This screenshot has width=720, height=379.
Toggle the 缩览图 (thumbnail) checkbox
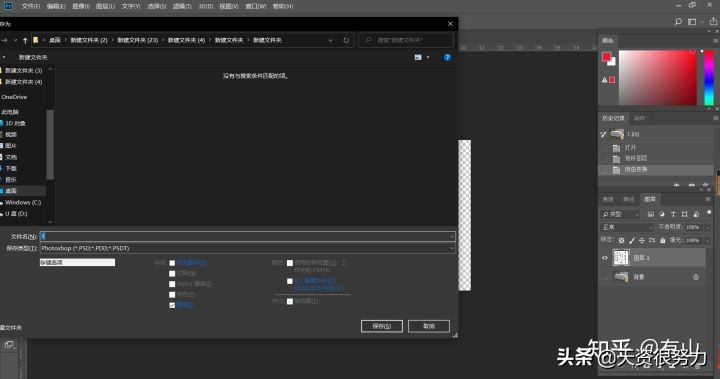click(x=290, y=301)
